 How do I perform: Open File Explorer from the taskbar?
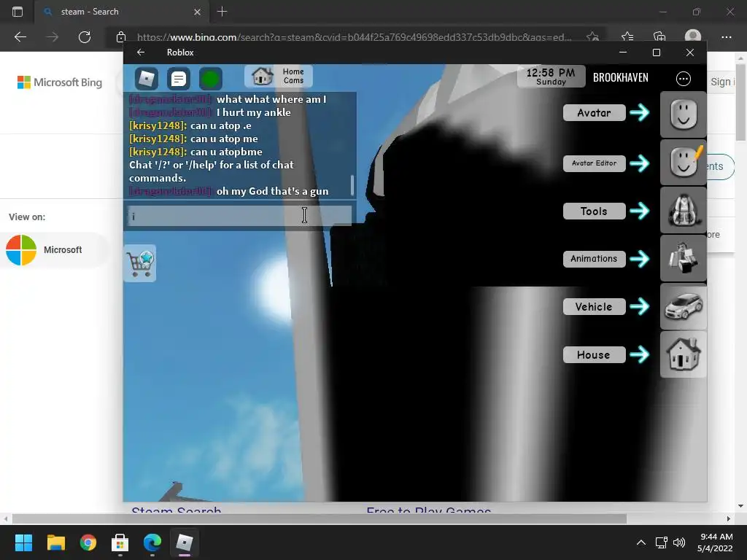coord(55,542)
